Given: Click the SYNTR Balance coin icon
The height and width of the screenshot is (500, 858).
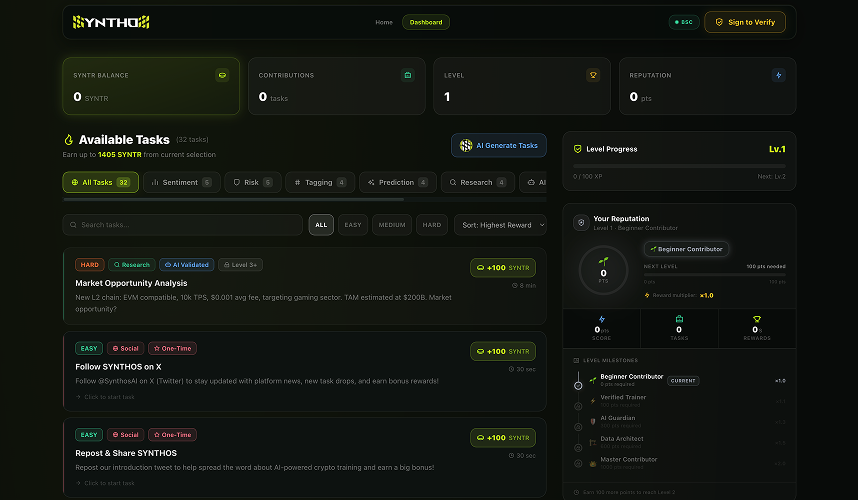Looking at the screenshot, I should coord(221,75).
